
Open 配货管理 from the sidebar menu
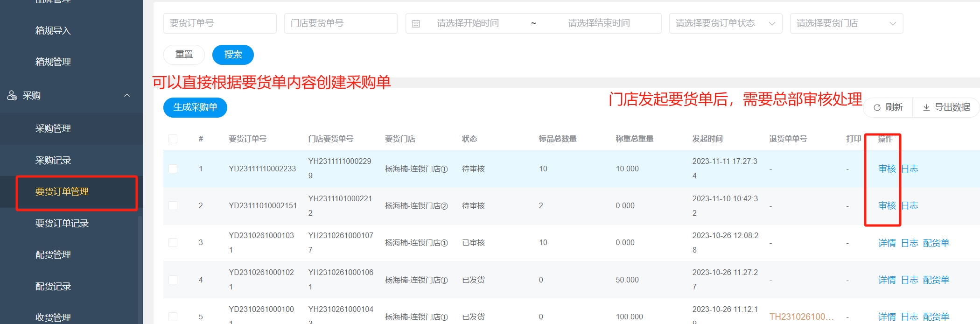coord(53,254)
